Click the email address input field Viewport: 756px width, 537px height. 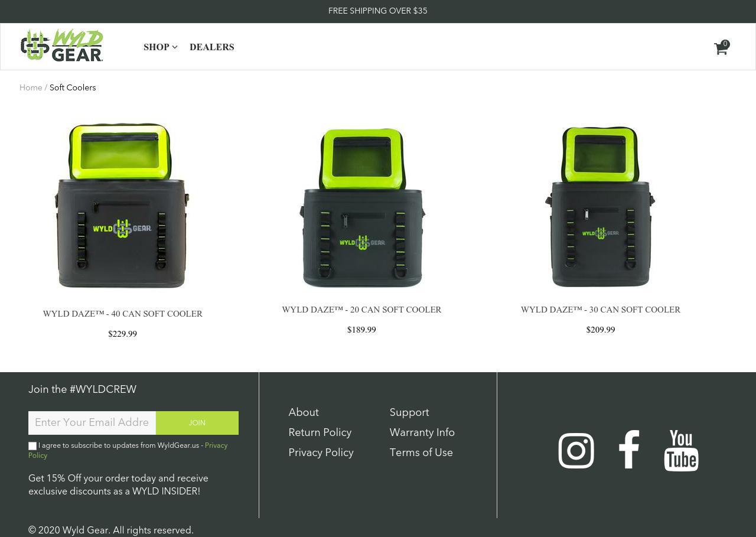(92, 423)
